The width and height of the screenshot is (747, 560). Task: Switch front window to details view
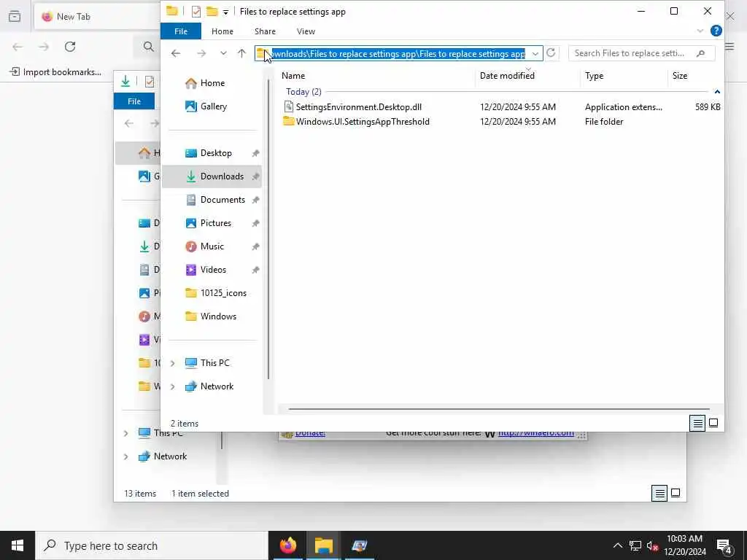pos(697,423)
